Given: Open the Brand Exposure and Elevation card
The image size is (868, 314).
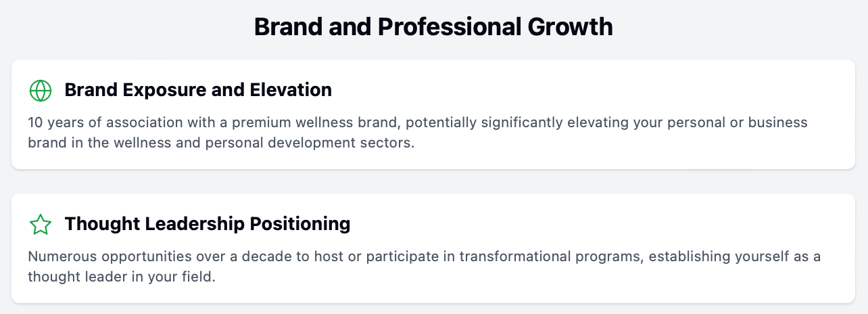Looking at the screenshot, I should (x=433, y=114).
